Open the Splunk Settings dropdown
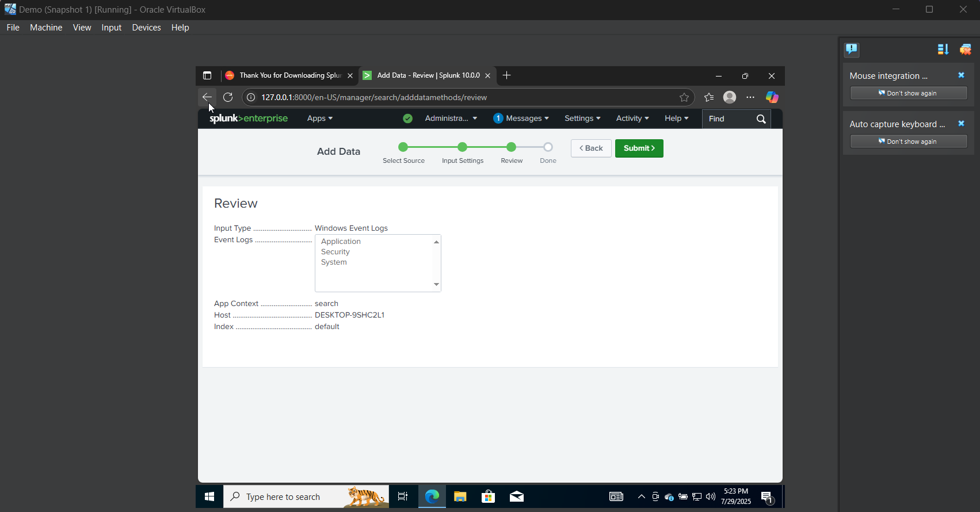This screenshot has height=512, width=980. pos(582,119)
